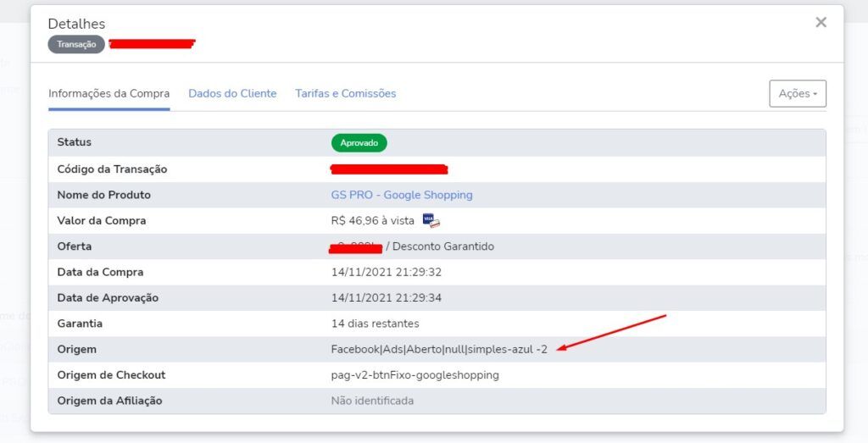This screenshot has height=443, width=868.
Task: Click the Código da Transação label
Action: (x=112, y=169)
